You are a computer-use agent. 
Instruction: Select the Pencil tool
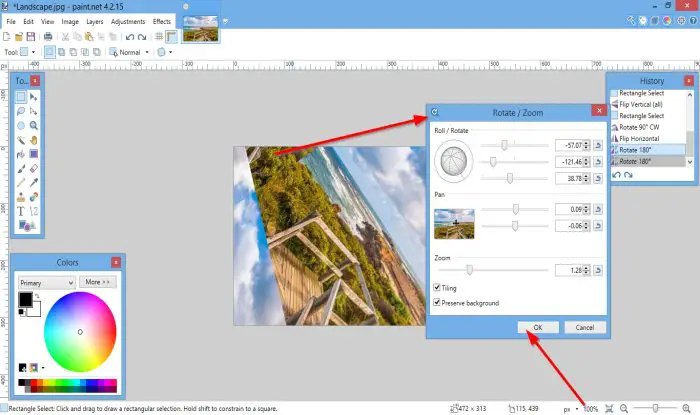tap(21, 183)
